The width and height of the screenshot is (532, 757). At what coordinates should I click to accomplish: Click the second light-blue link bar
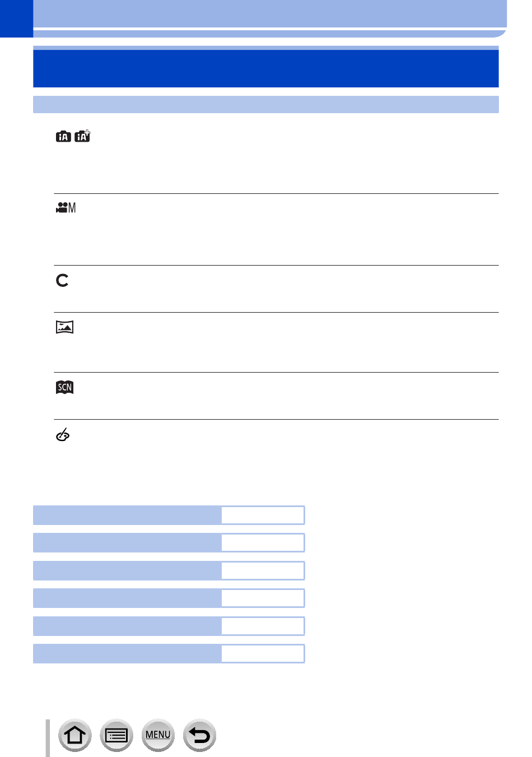(x=127, y=542)
